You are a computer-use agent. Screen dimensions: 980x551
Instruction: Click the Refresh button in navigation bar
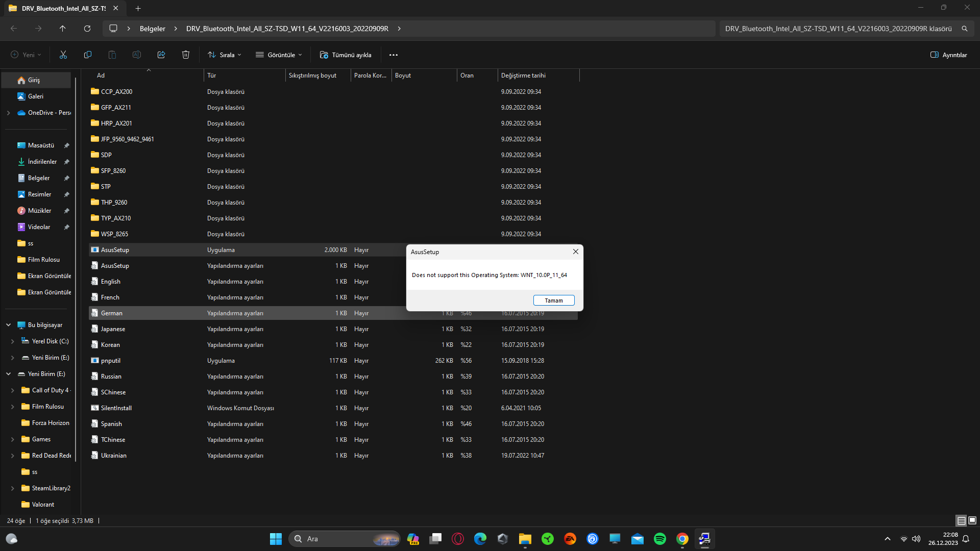(x=87, y=29)
